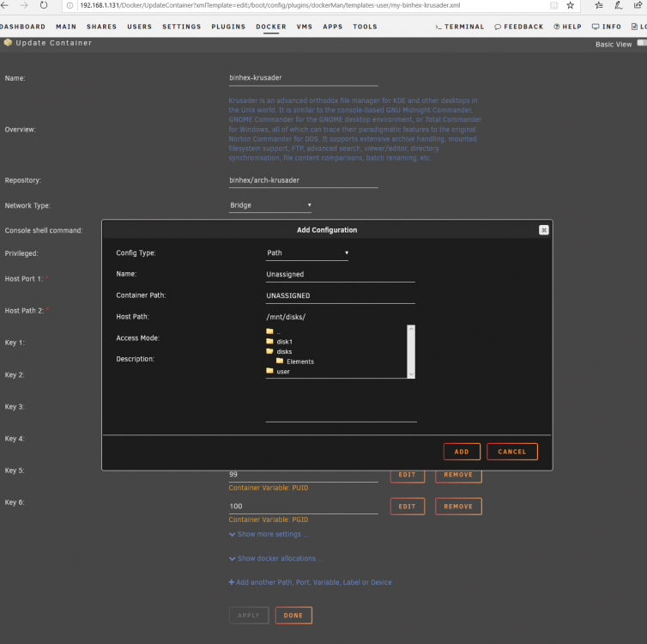Image resolution: width=647 pixels, height=644 pixels.
Task: Click the site info icon in address bar
Action: click(x=70, y=5)
